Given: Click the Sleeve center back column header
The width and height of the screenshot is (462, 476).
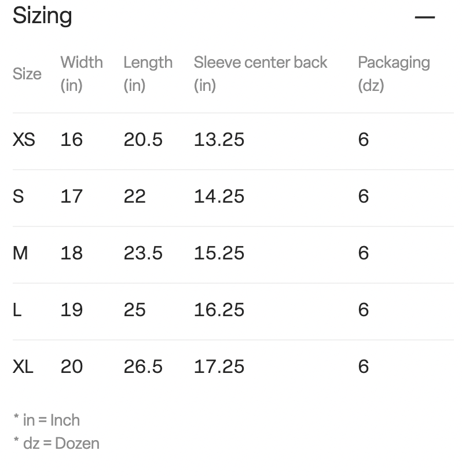Looking at the screenshot, I should pos(261,74).
